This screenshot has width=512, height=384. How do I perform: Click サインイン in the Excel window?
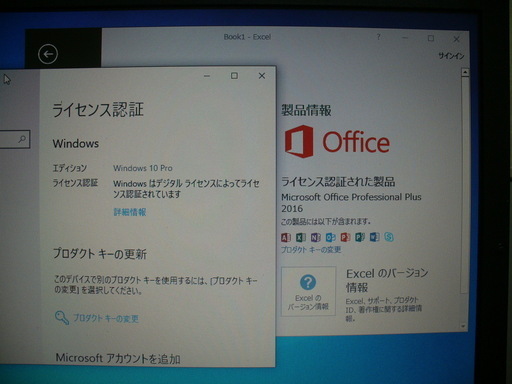coord(451,56)
